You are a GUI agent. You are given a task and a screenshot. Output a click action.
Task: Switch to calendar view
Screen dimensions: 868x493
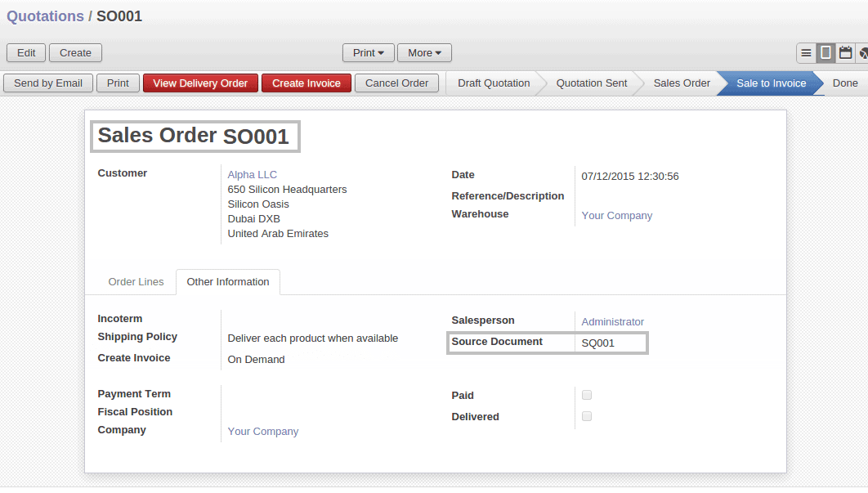pyautogui.click(x=846, y=52)
